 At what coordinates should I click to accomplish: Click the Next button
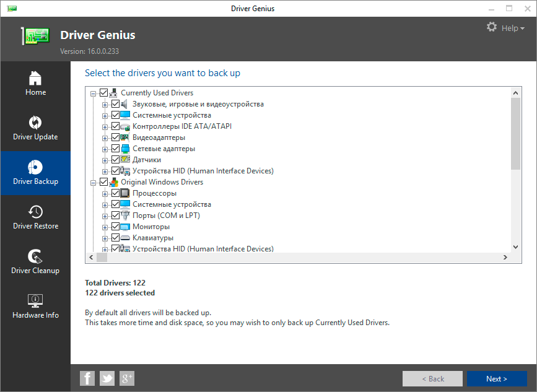[497, 378]
